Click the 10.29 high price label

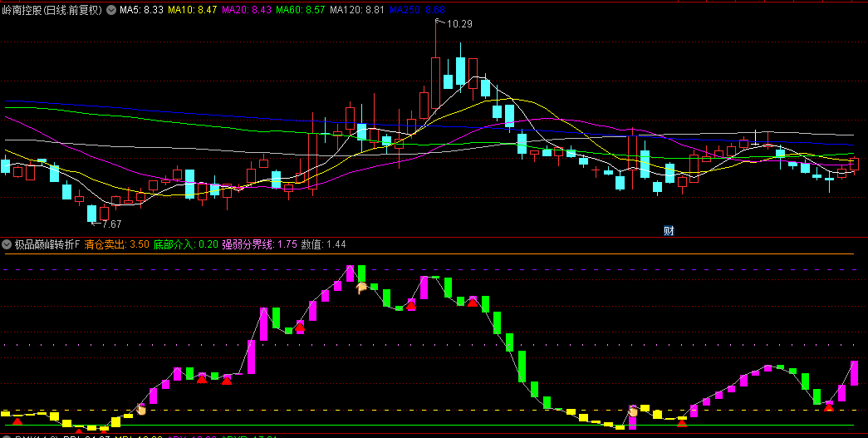click(459, 24)
